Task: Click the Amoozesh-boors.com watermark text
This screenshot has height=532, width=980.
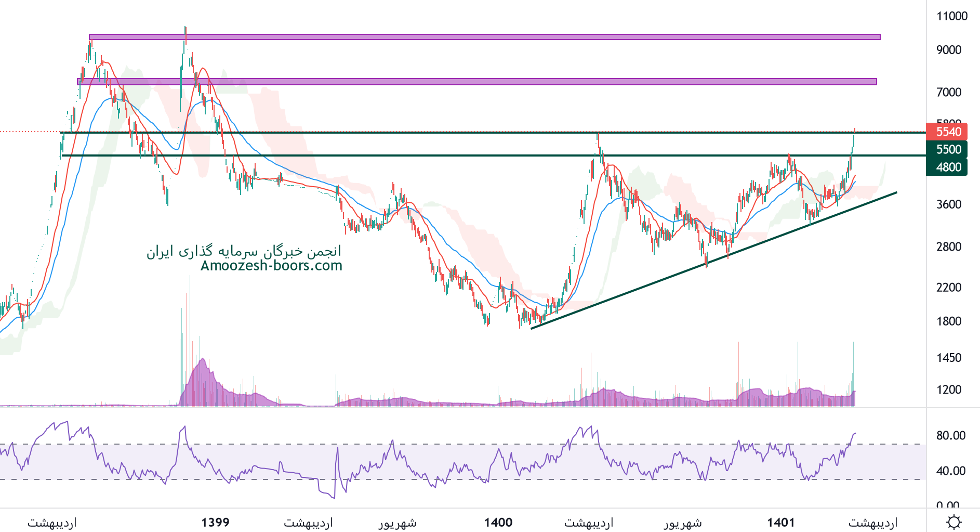Action: (x=271, y=266)
